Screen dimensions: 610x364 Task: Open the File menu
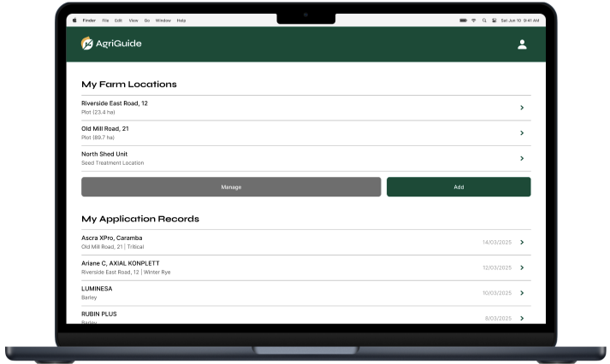(x=105, y=21)
